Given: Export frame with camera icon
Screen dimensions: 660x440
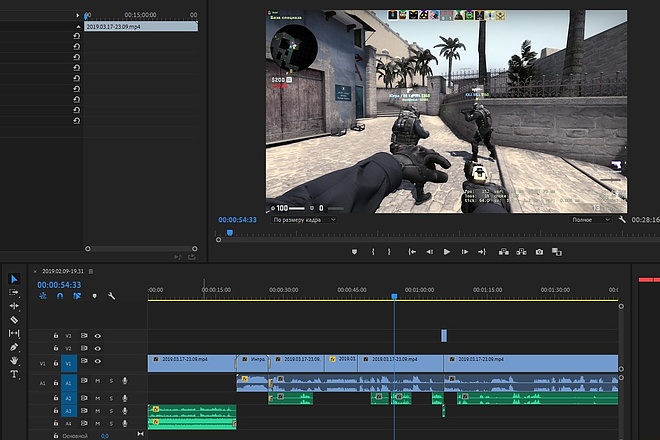Looking at the screenshot, I should 539,252.
